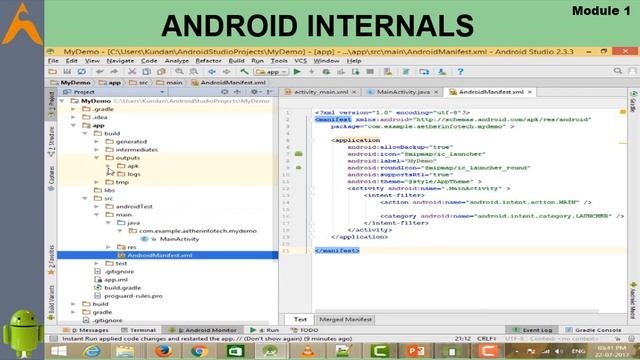Screen dimensions: 640x360
Task: Click the Hide Project panel icon
Action: (269, 92)
